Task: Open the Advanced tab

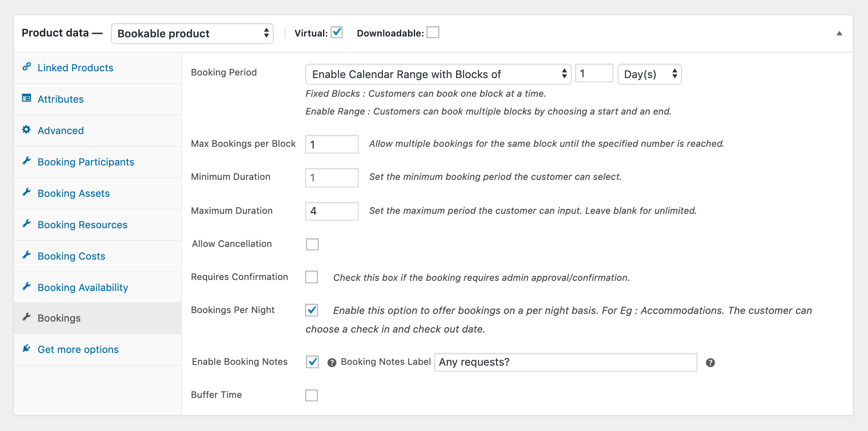Action: click(98, 131)
